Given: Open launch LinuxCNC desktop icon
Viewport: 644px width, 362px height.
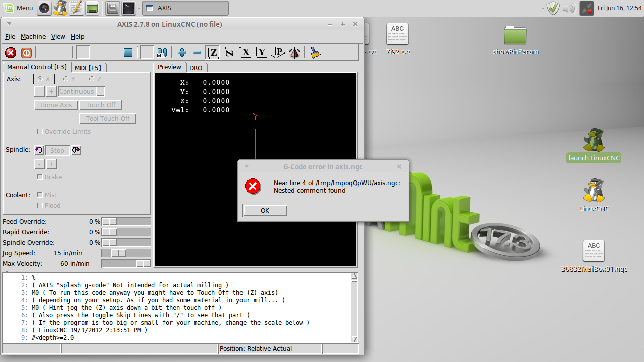Looking at the screenshot, I should [x=594, y=145].
